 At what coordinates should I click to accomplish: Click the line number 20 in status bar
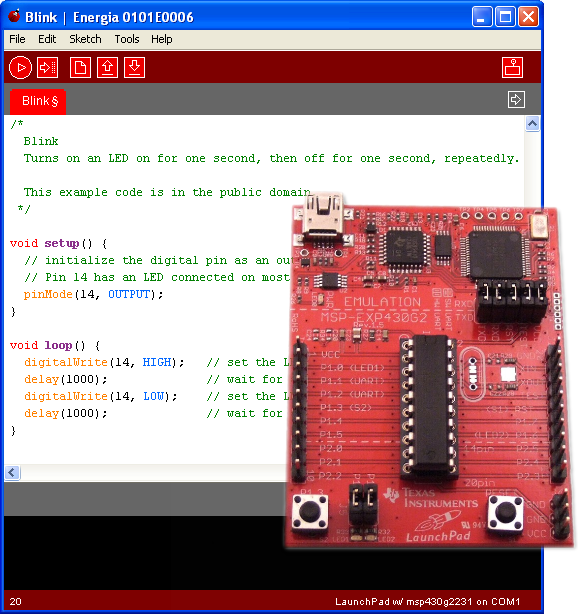click(x=16, y=602)
